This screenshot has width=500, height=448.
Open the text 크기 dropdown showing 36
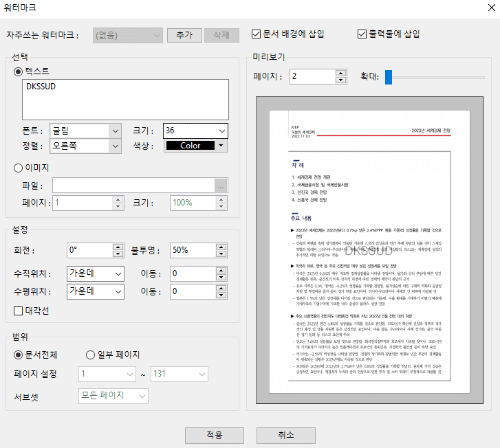(195, 131)
